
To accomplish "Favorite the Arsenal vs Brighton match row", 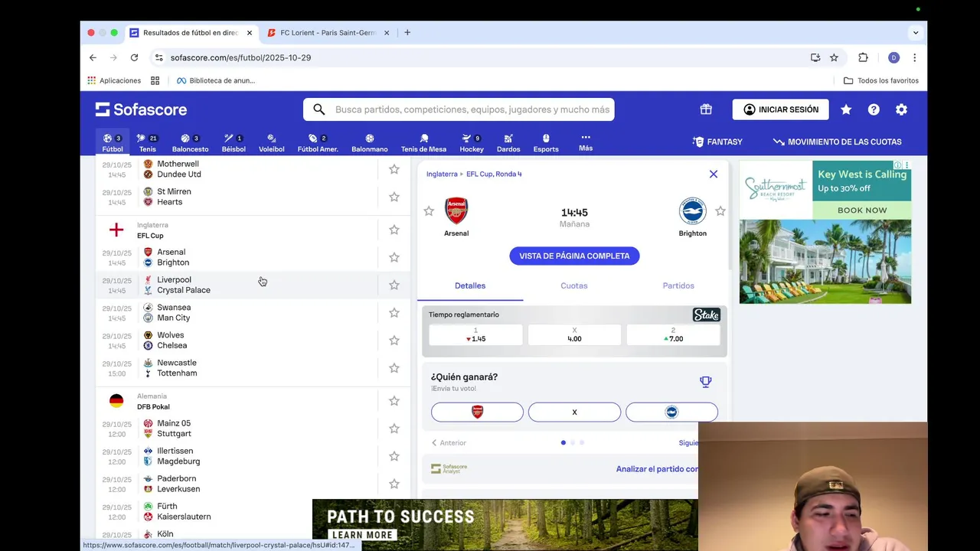I will click(394, 257).
